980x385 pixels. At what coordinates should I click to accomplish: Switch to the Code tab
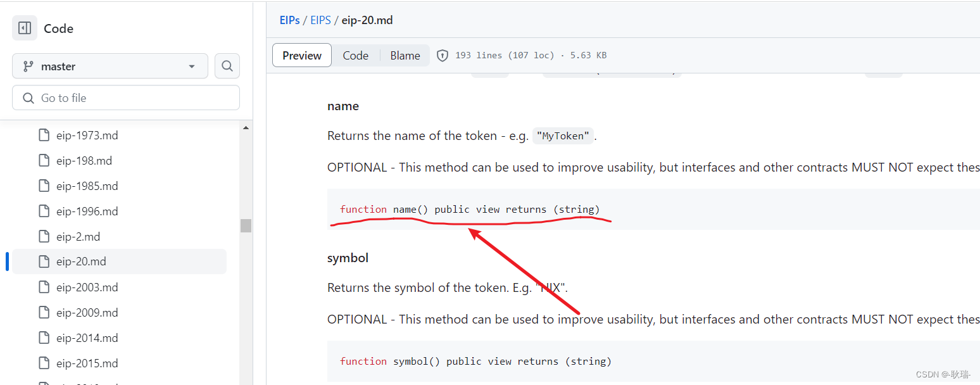pos(356,55)
